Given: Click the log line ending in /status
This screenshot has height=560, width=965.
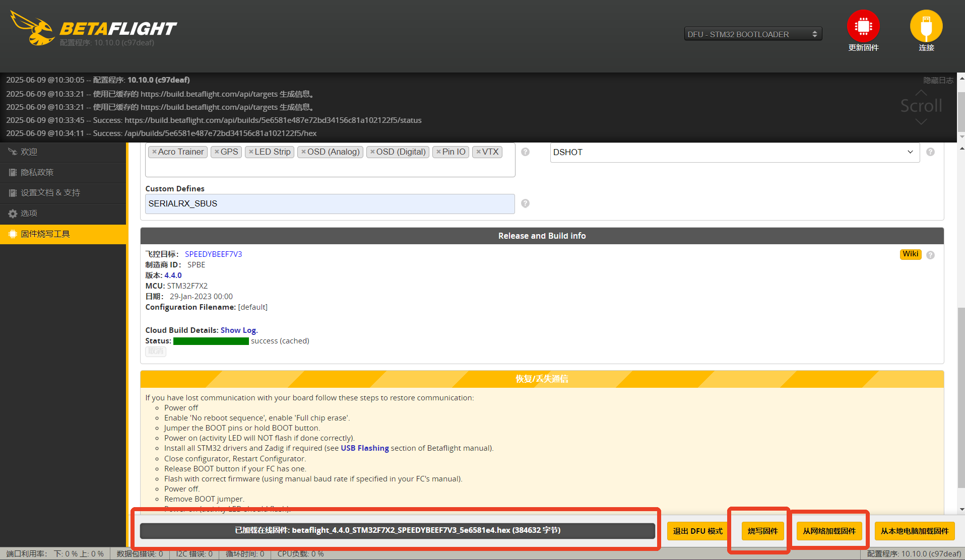Looking at the screenshot, I should click(214, 120).
